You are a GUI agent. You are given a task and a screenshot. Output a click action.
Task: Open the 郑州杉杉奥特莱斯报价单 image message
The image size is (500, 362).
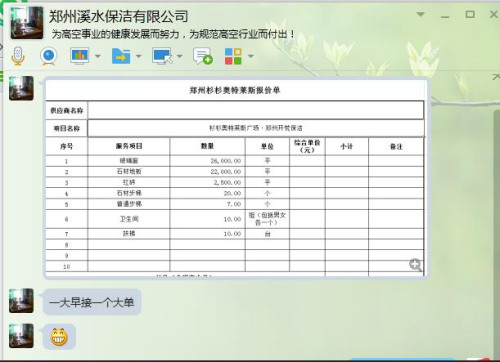point(235,178)
